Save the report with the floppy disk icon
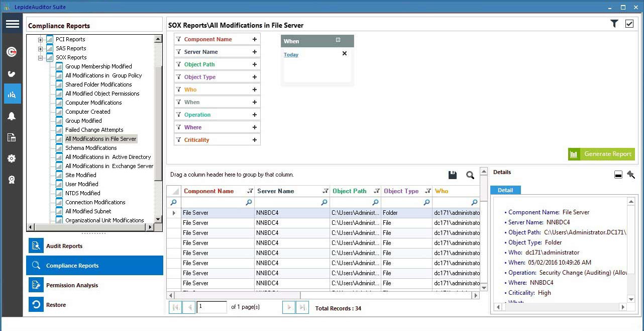The width and height of the screenshot is (644, 331). click(x=453, y=175)
